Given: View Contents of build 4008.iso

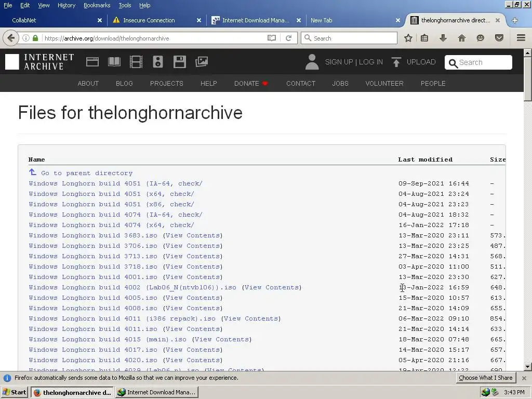Looking at the screenshot, I should (x=193, y=308).
